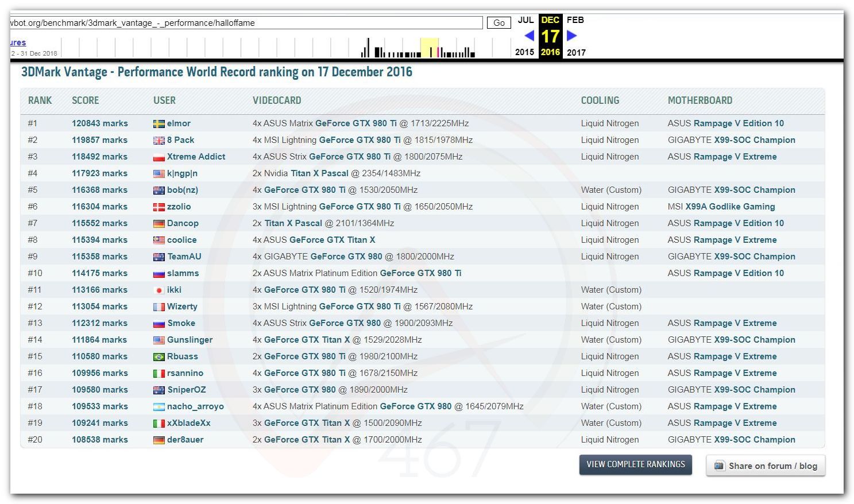Click the UK flag beside 8 Pack
Screen dimensions: 854x504
[x=159, y=140]
